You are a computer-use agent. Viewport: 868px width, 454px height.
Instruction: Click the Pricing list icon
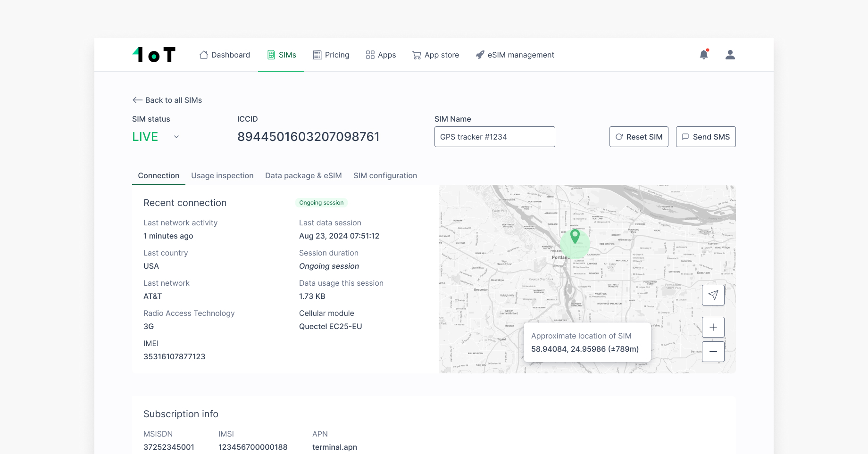(316, 55)
